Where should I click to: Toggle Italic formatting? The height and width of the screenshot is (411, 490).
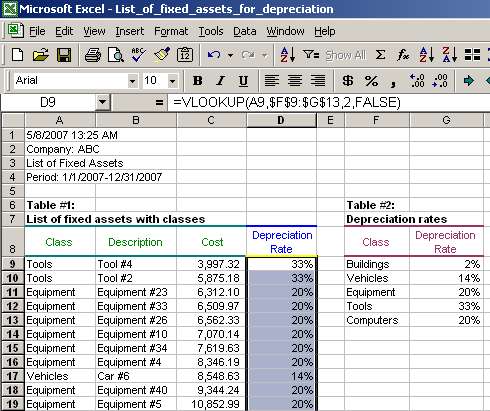pos(220,80)
